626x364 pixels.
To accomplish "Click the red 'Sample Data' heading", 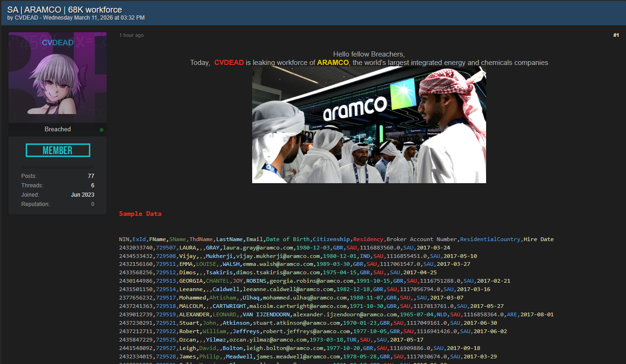I will pos(140,214).
